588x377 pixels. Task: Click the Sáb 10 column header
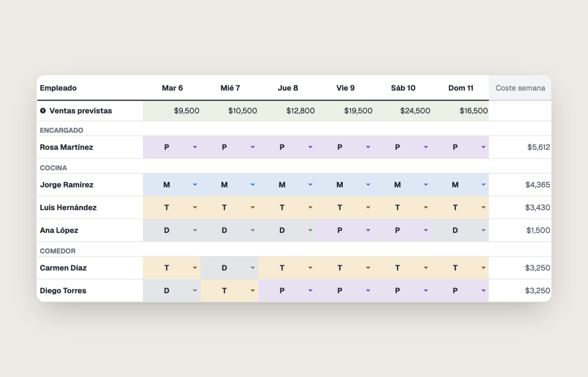(403, 88)
